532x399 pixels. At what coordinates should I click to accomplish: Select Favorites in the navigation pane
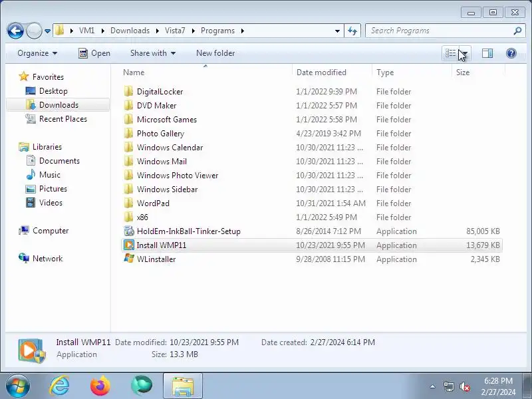point(48,77)
